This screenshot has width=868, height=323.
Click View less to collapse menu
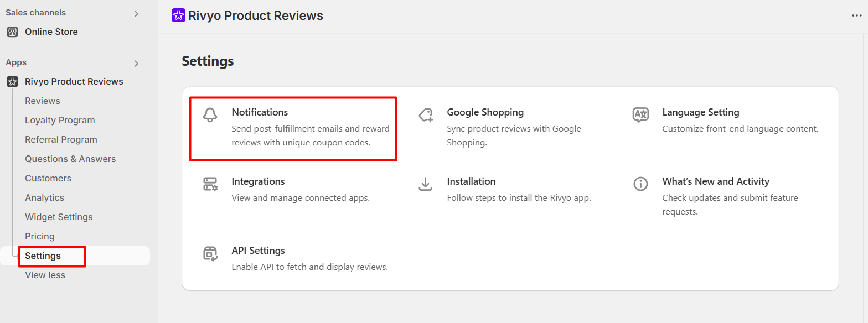click(45, 275)
